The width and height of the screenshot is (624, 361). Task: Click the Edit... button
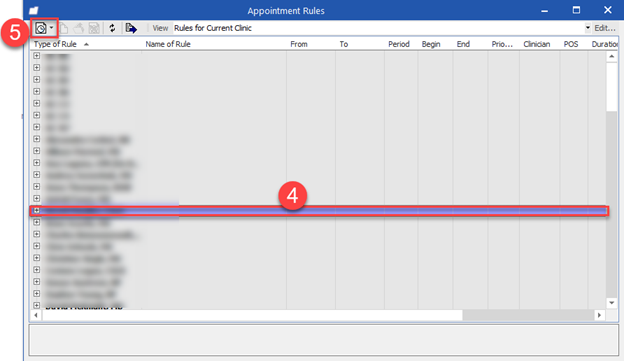click(x=604, y=28)
